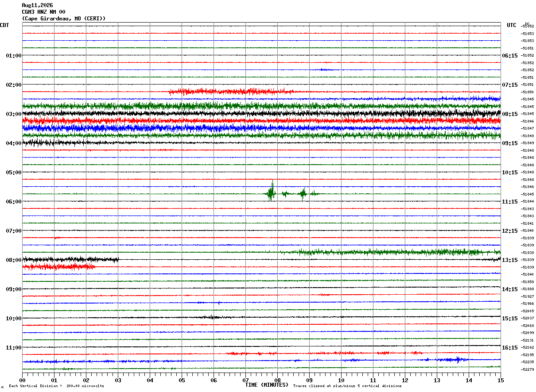Click the CGM3 HNZ NM 00 station header
This screenshot has width=536, height=392.
(x=43, y=12)
